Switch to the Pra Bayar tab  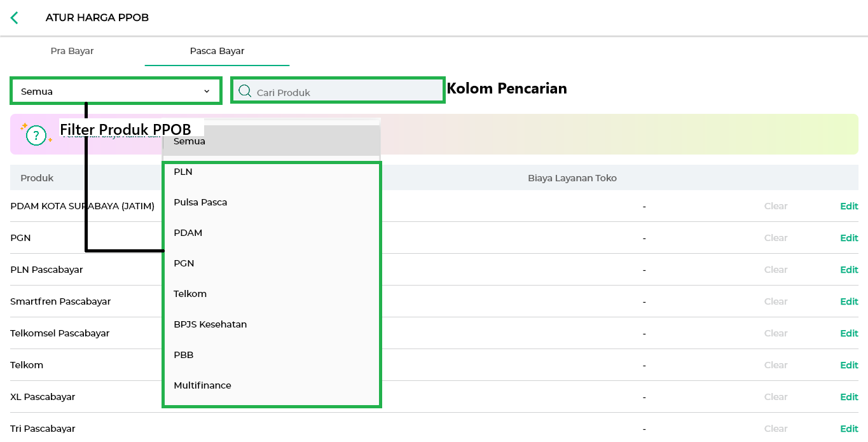72,51
